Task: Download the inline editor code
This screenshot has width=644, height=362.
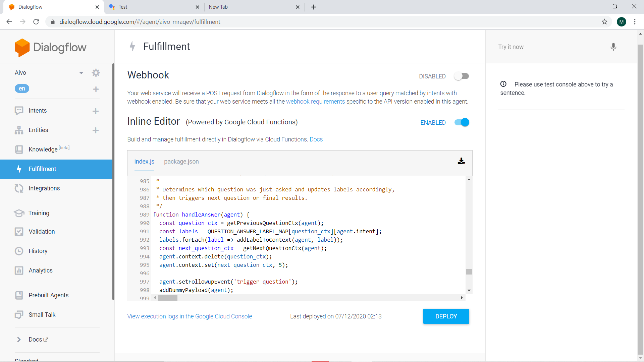Action: [x=461, y=161]
